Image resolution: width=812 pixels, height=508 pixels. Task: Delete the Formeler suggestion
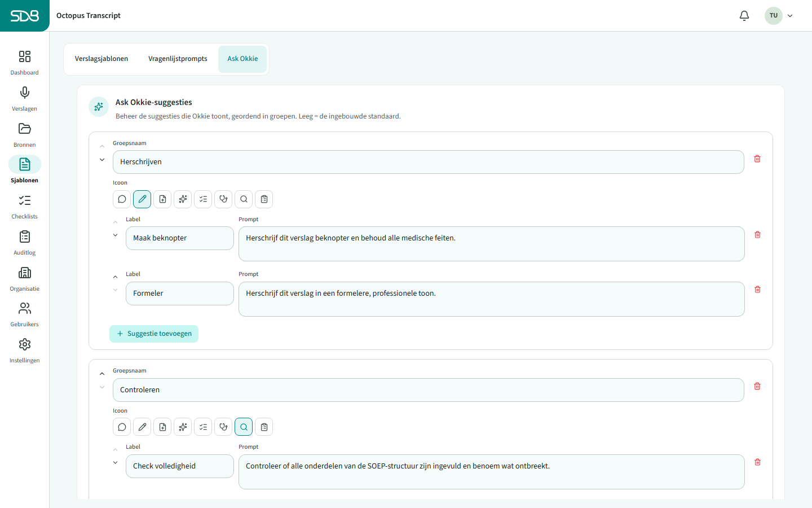pos(757,289)
